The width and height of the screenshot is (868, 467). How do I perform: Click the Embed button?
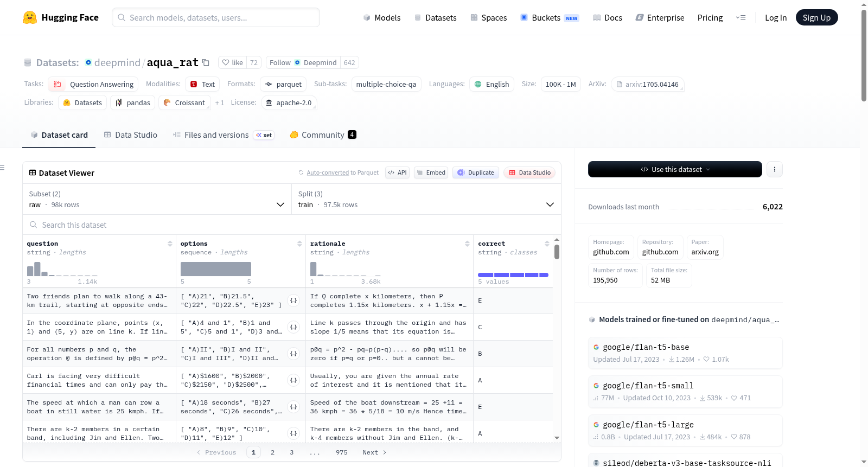click(431, 172)
